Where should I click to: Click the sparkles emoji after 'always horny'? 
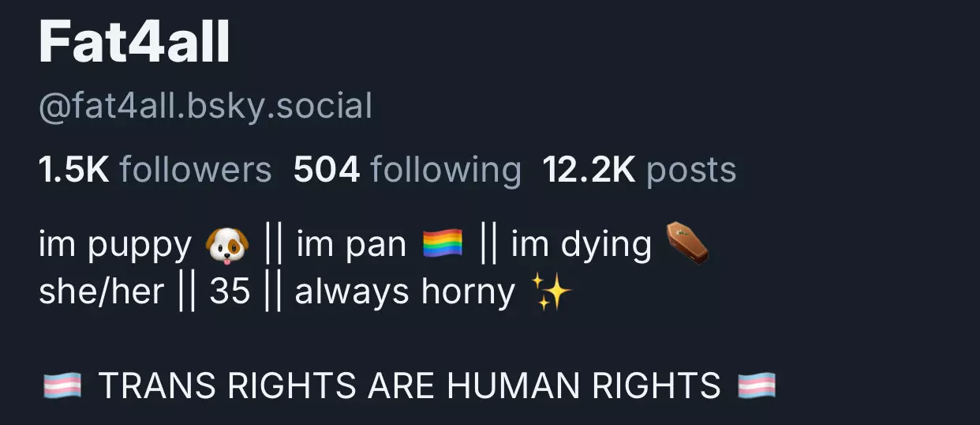(552, 292)
